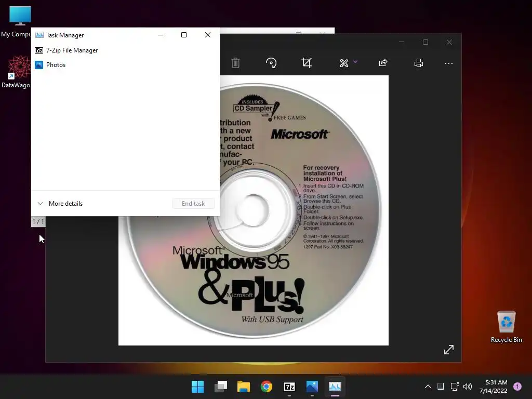This screenshot has width=532, height=399.
Task: Expand the Edit and Create dropdown arrow
Action: point(355,62)
